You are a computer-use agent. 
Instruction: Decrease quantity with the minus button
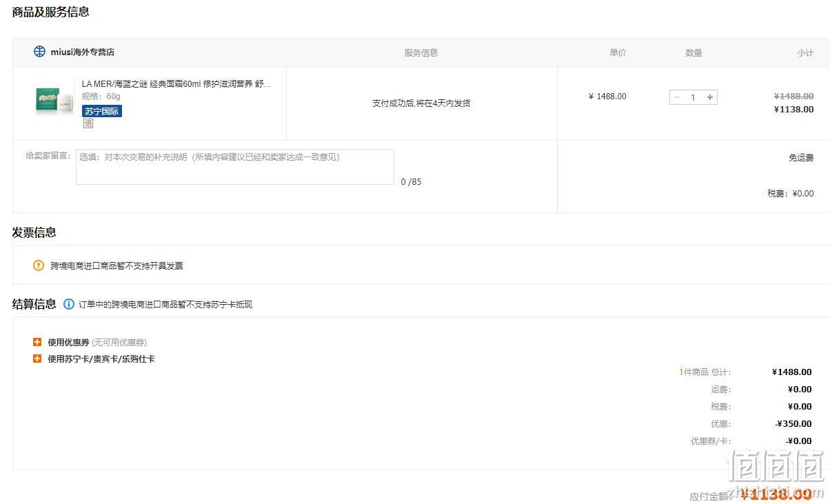click(677, 97)
